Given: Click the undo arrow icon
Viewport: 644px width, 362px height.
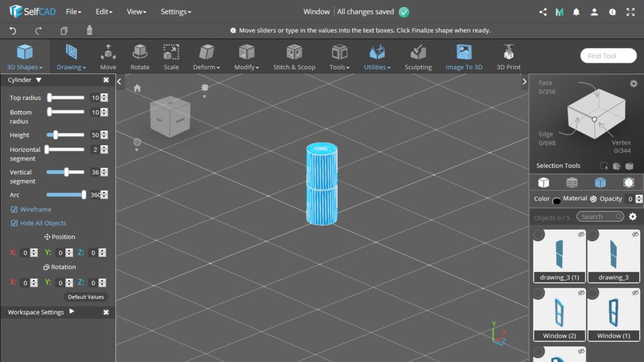Looking at the screenshot, I should pos(13,30).
